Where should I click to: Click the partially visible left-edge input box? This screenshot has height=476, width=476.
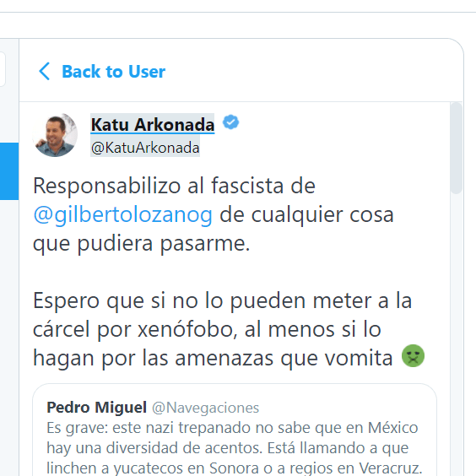click(3, 69)
